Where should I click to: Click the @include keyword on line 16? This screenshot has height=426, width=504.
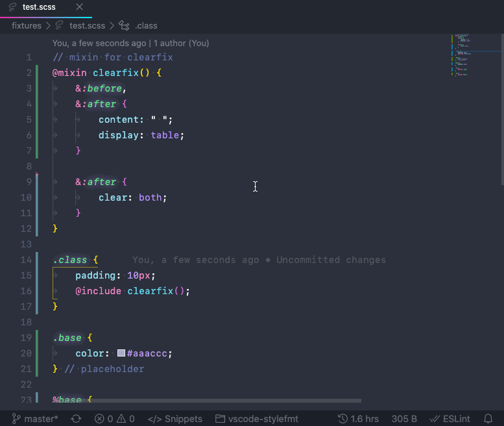point(99,291)
